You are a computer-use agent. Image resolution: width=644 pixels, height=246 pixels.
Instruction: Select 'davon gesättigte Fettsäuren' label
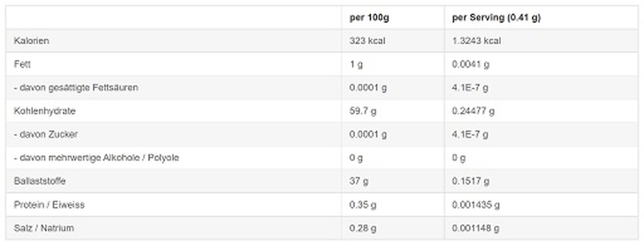(76, 88)
